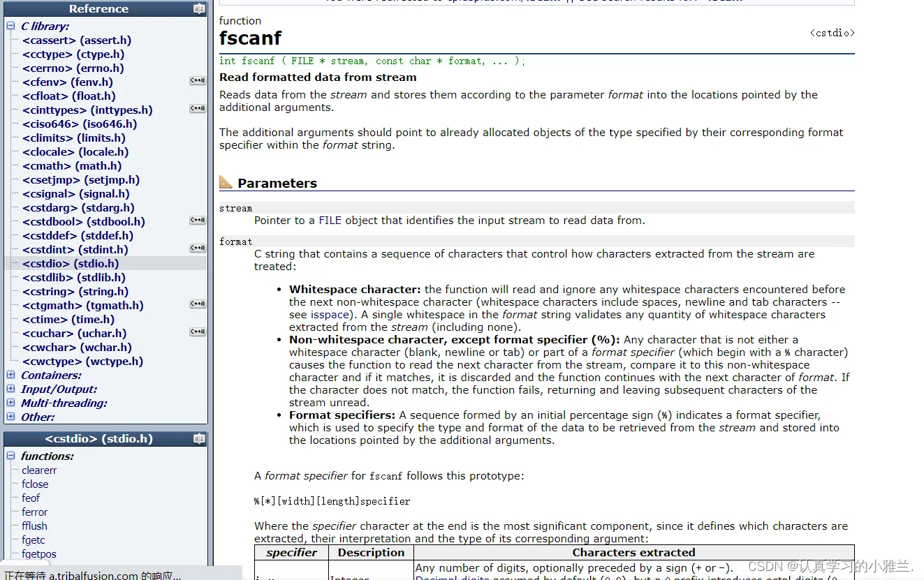Viewport: 924px width, 580px height.
Task: Open <cfloat> (float.h) reference
Action: coord(69,96)
